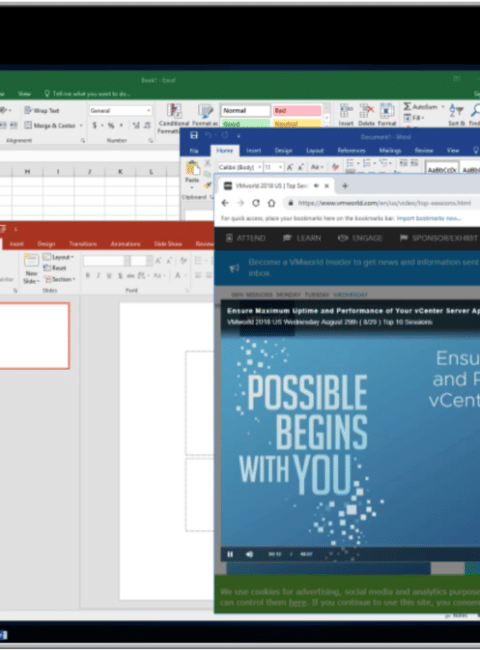Open Word's Design tab
Image resolution: width=480 pixels, height=650 pixels.
[283, 150]
